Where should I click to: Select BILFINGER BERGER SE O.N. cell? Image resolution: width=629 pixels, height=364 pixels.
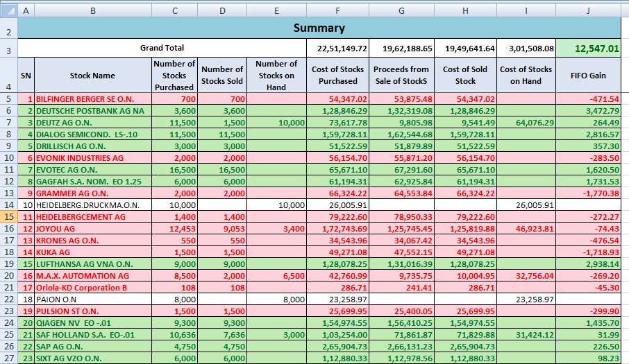coord(92,99)
